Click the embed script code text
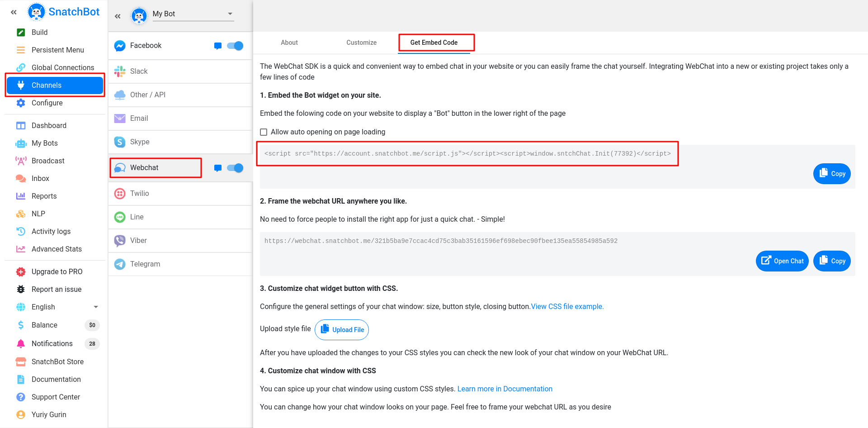 pos(467,154)
